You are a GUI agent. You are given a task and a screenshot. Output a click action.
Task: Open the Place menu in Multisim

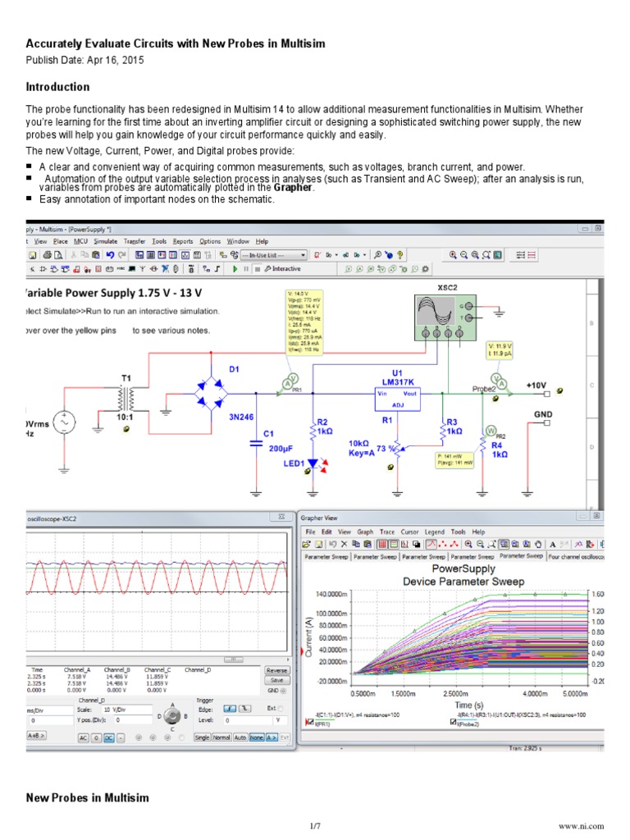coord(61,242)
